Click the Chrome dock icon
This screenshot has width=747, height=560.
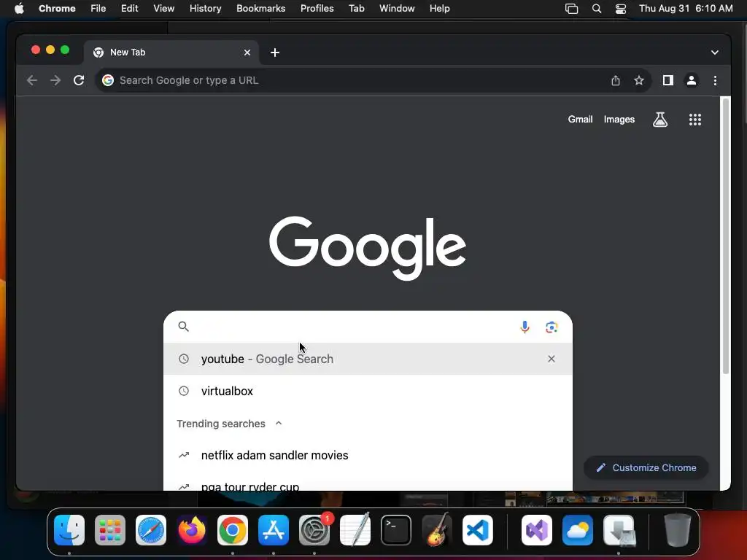tap(233, 530)
